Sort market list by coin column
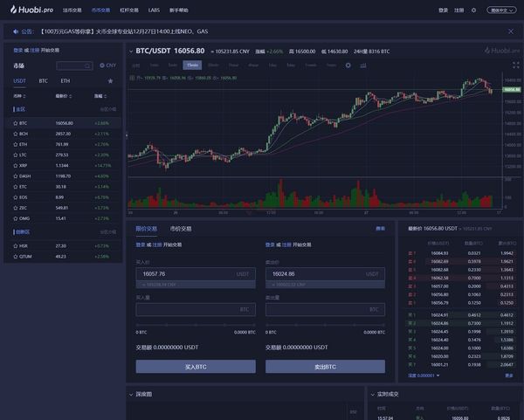This screenshot has width=524, height=420. (19, 96)
